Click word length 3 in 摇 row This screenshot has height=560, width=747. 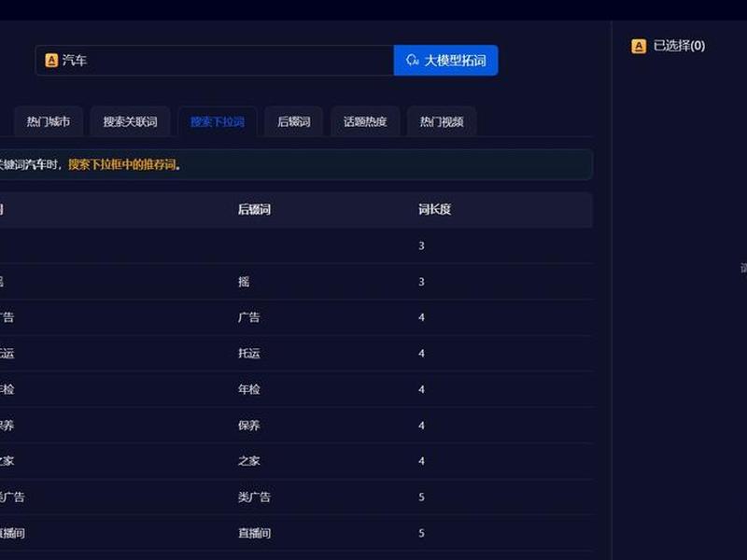coord(421,282)
